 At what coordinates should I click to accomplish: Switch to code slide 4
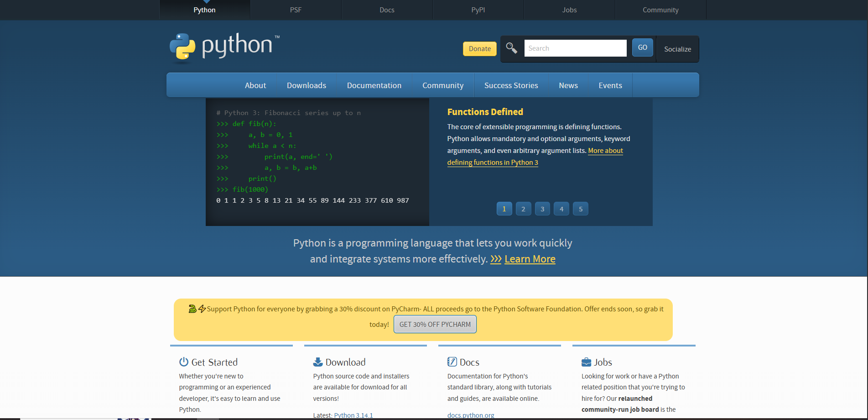[x=561, y=209]
